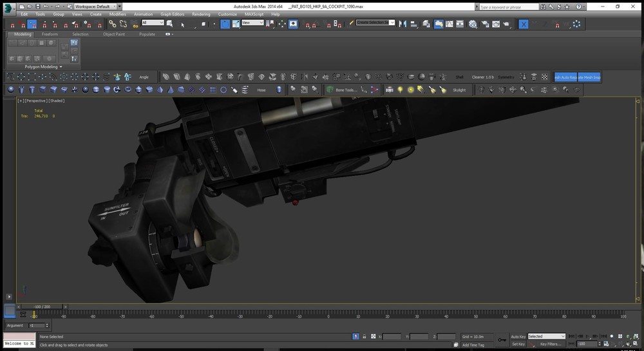This screenshot has width=644, height=351.
Task: Switch to the Freeform ribbon tab
Action: pos(50,34)
